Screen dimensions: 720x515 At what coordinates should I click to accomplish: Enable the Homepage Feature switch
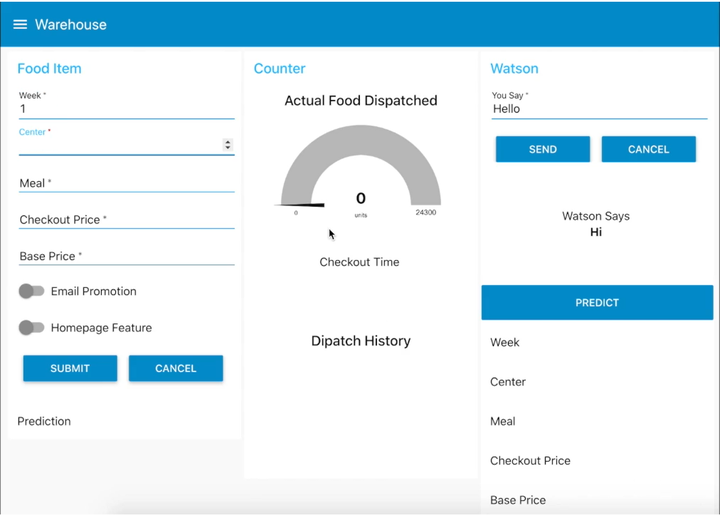31,328
